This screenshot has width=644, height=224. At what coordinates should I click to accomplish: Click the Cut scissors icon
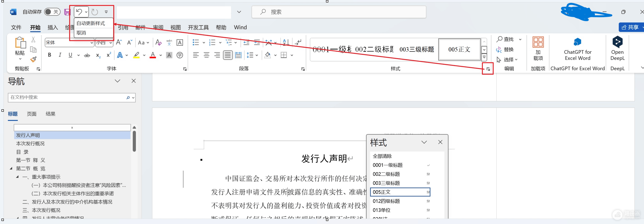coord(33,39)
